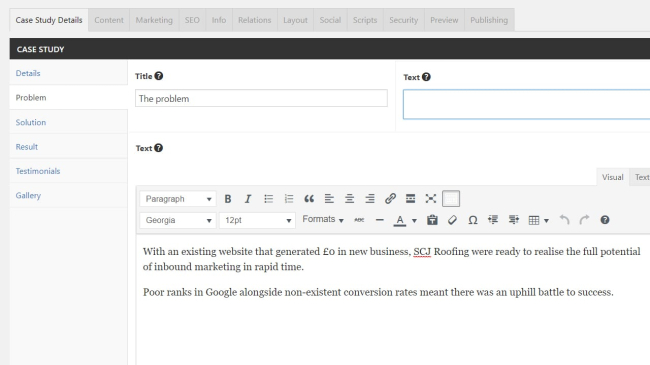Open the Details section link
The height and width of the screenshot is (365, 650).
(28, 73)
